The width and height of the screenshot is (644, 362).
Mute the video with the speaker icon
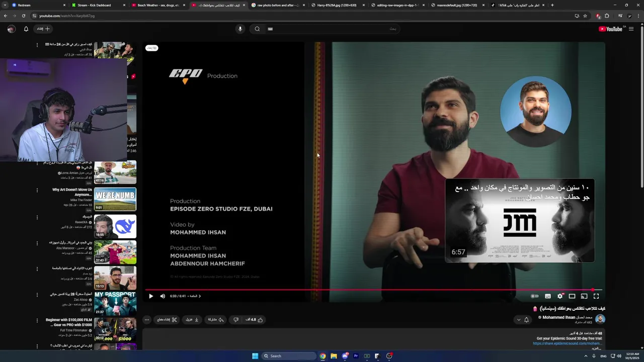coord(163,296)
